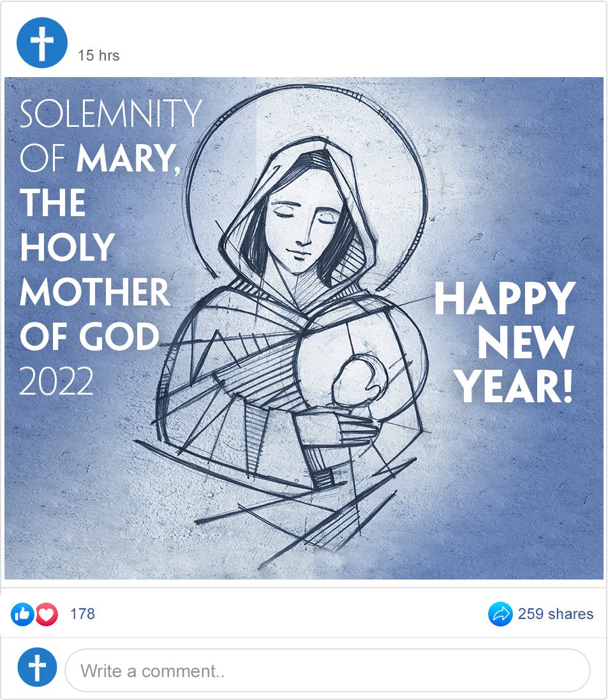Click the blue share arrow icon

(x=500, y=615)
